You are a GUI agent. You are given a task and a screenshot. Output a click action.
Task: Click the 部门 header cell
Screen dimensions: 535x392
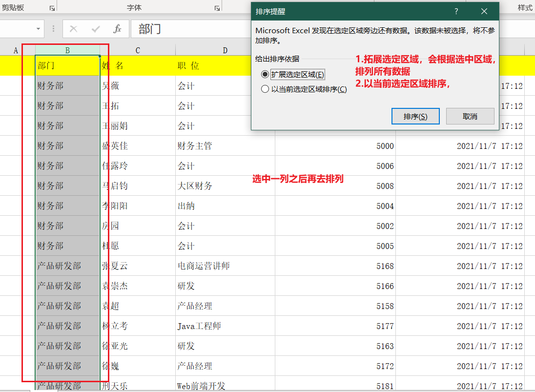coord(67,65)
